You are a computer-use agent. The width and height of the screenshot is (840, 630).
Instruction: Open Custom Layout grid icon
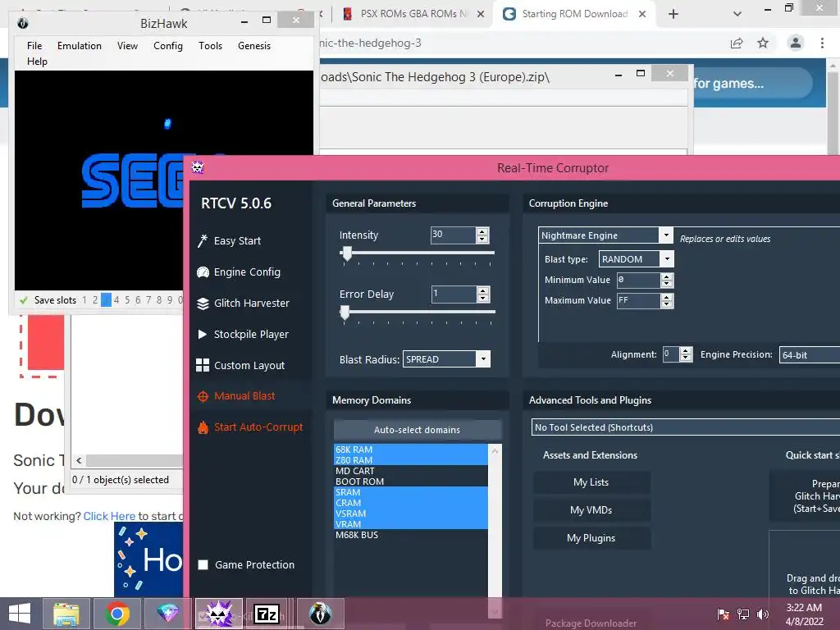tap(203, 365)
